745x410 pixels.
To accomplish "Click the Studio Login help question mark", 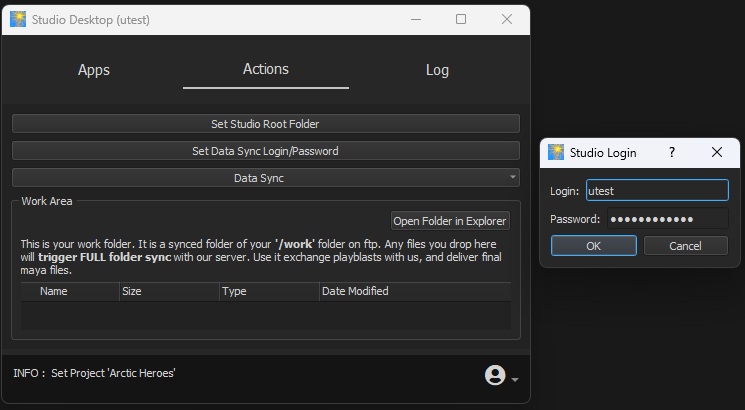I will click(x=671, y=153).
